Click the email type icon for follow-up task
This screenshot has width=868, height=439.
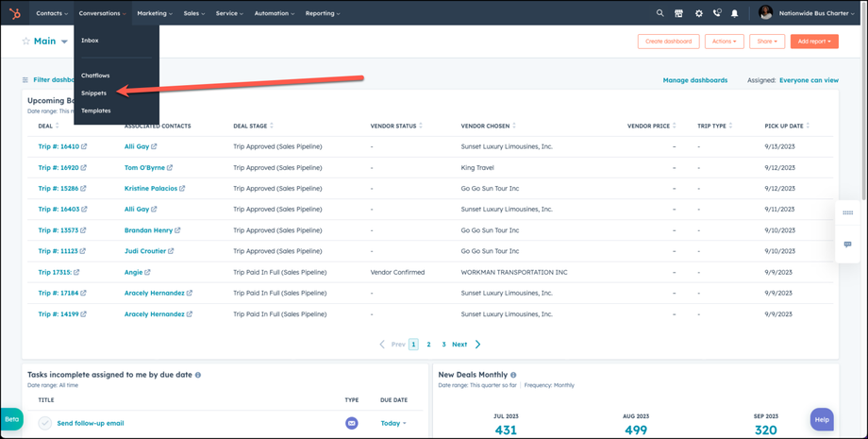pyautogui.click(x=351, y=423)
